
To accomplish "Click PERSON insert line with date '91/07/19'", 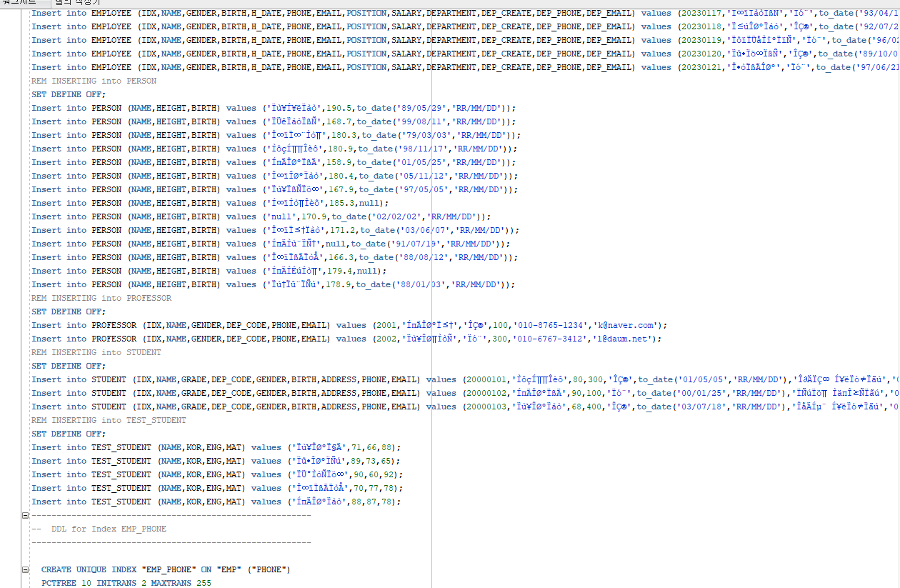I will 271,244.
